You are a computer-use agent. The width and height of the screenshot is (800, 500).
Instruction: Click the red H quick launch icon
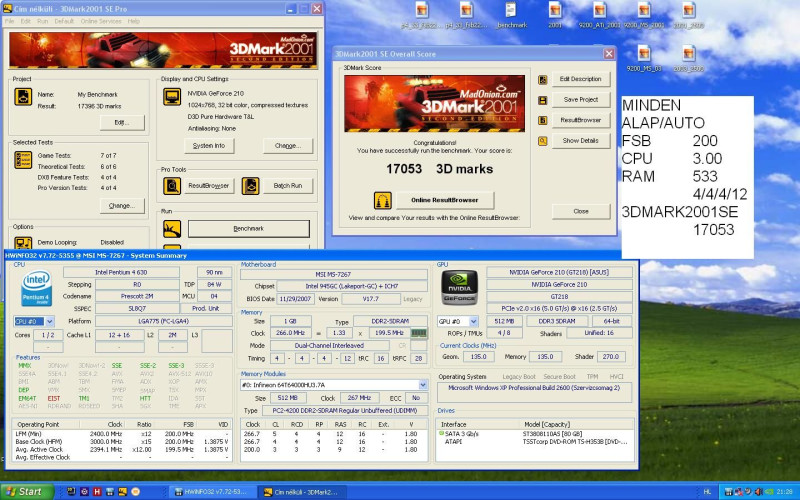pos(97,492)
